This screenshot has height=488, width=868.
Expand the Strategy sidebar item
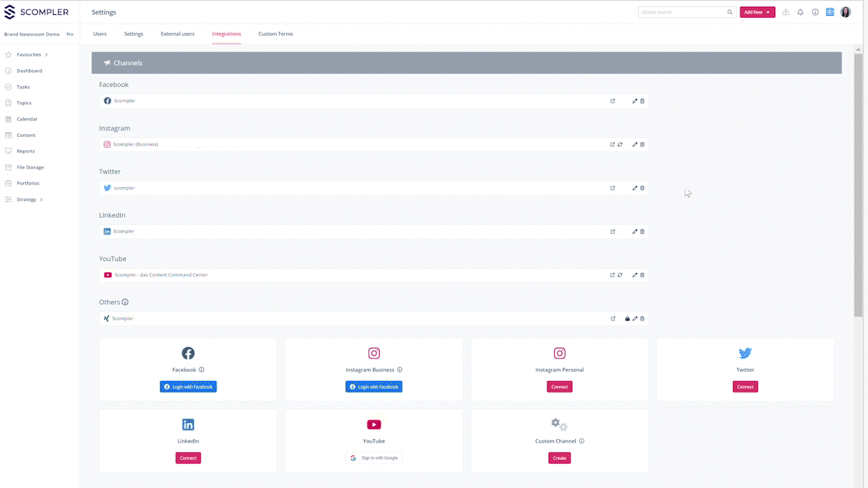[x=41, y=200]
